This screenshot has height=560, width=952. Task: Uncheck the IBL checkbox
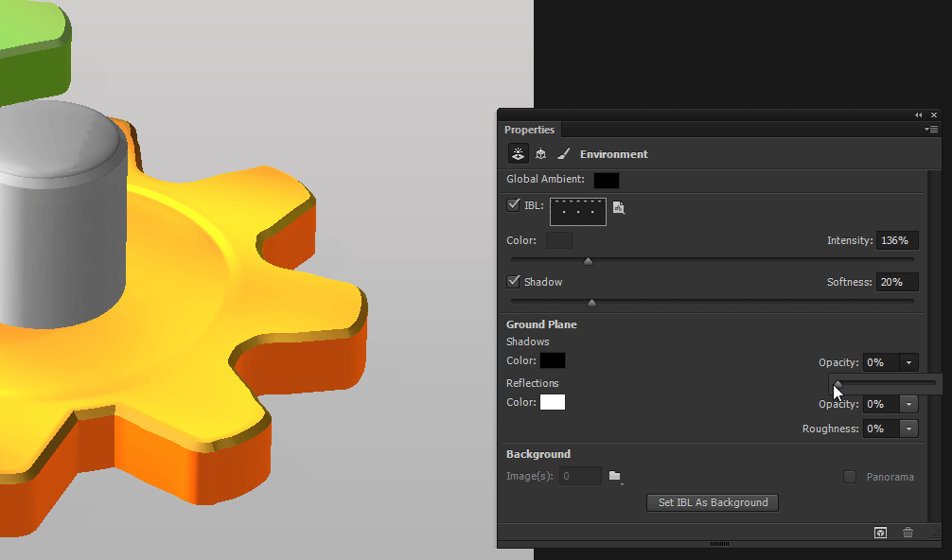pyautogui.click(x=513, y=205)
